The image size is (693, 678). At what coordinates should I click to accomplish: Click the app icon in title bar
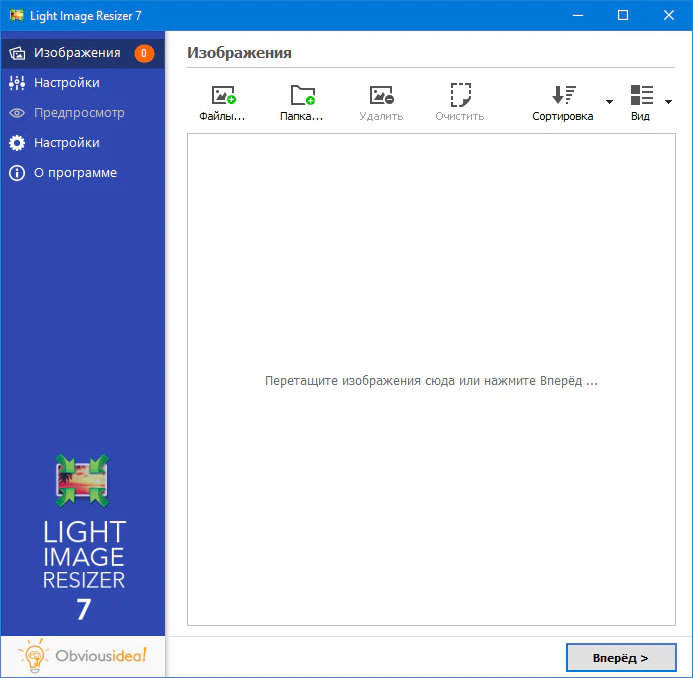click(17, 15)
